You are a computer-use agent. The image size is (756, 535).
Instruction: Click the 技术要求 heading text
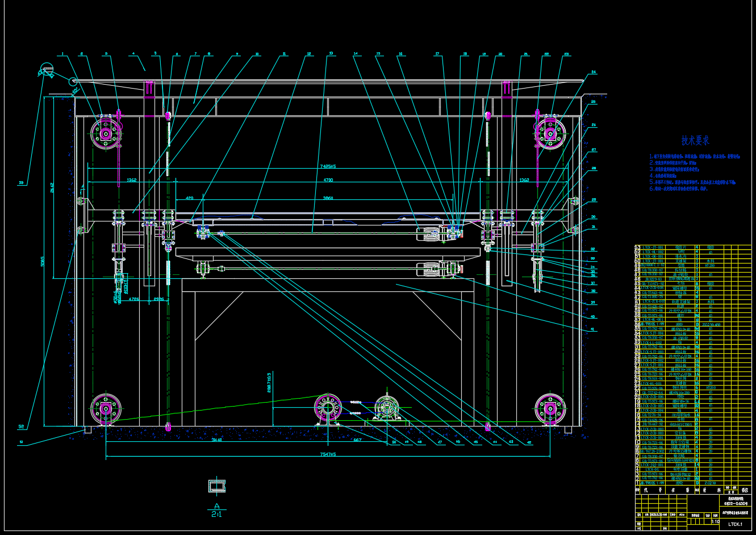pos(695,140)
